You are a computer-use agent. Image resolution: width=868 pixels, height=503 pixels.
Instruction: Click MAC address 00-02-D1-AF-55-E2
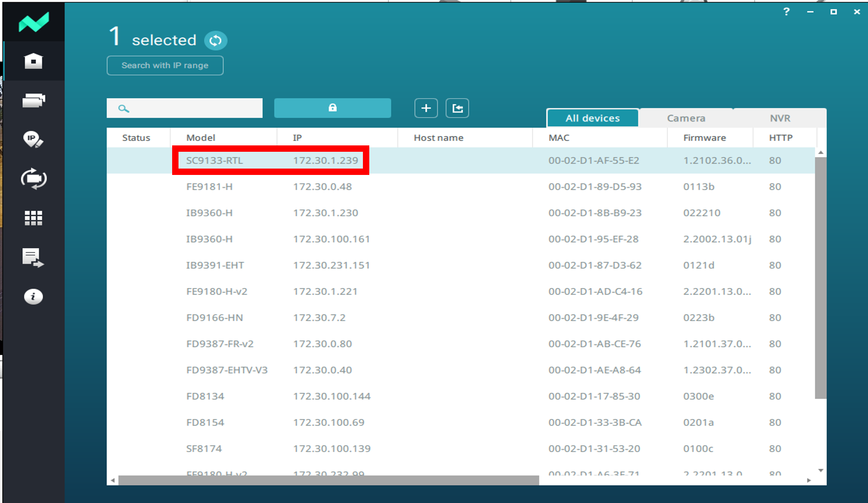coord(594,160)
